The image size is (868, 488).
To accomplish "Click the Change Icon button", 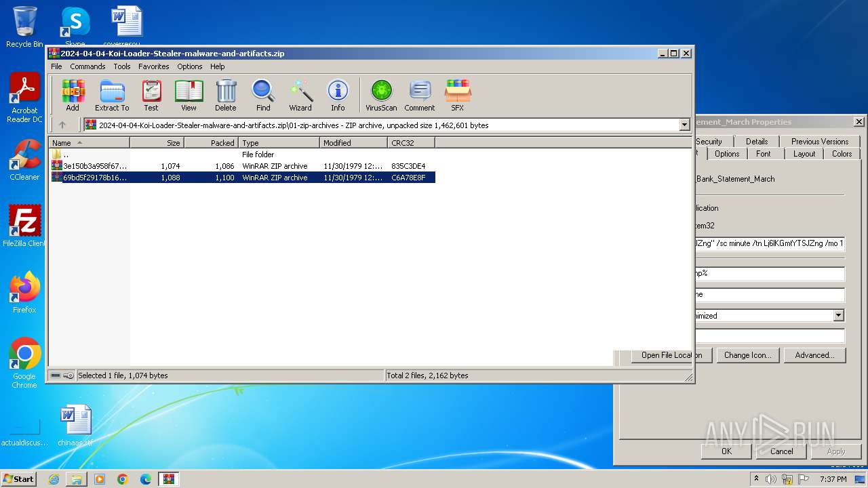I will click(x=747, y=355).
